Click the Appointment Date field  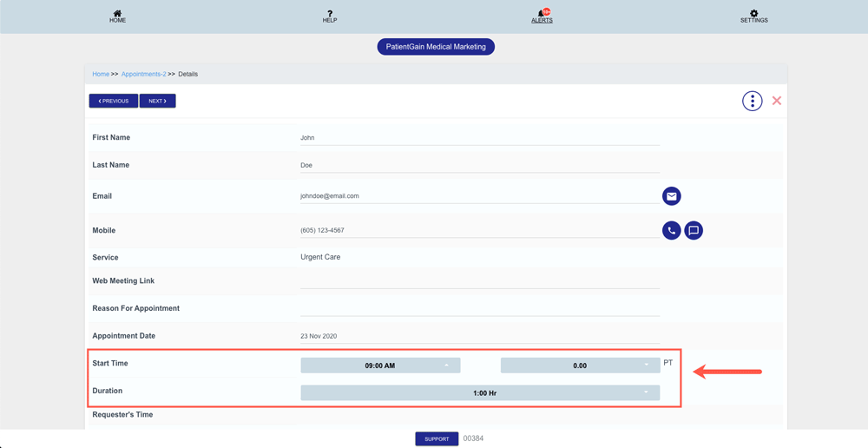click(x=479, y=336)
